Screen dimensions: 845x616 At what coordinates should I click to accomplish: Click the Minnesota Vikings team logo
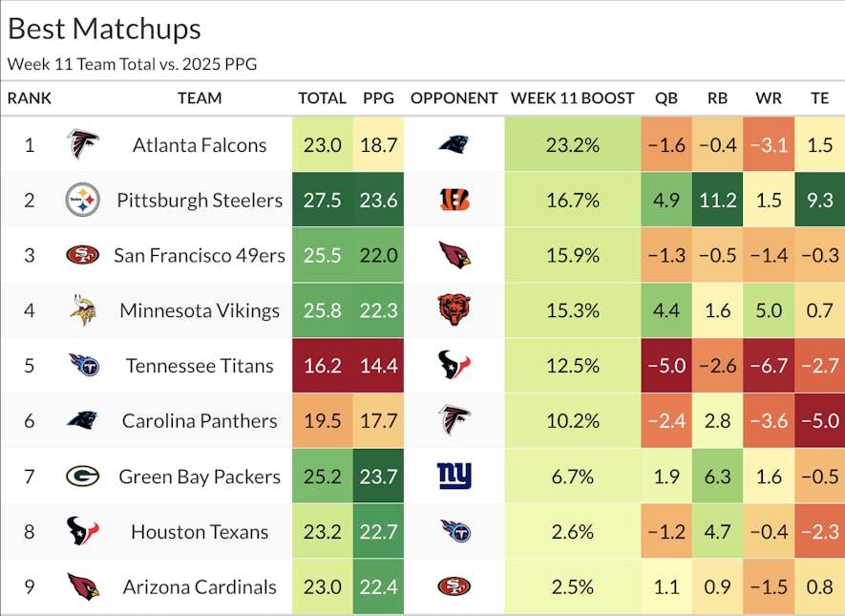pyautogui.click(x=82, y=310)
